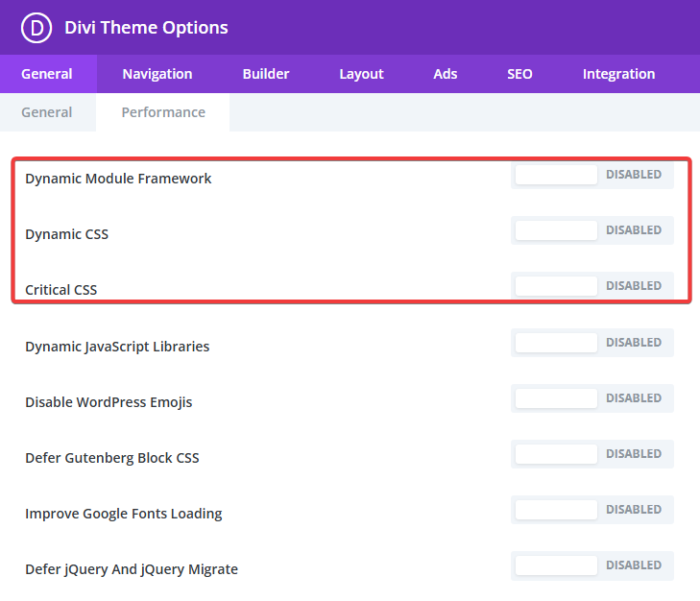Select the Performance sub-tab
The image size is (700, 601).
163,112
